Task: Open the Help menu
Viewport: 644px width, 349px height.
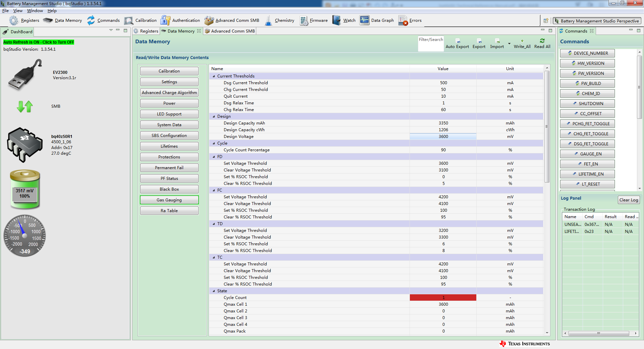Action: [52, 11]
